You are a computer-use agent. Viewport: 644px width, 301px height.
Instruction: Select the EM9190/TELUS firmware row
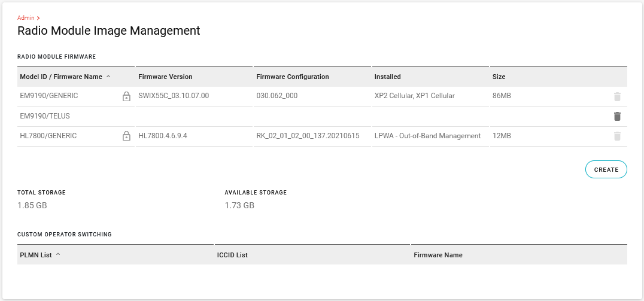[x=45, y=116]
